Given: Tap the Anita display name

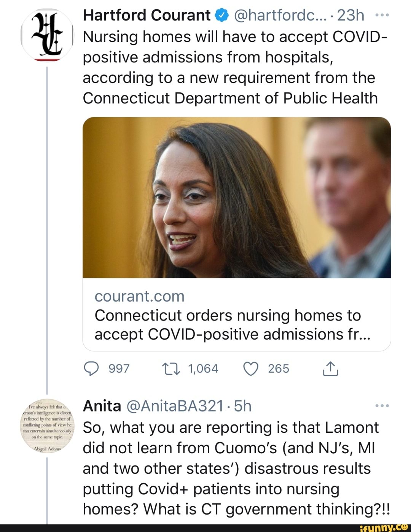Looking at the screenshot, I should (102, 406).
